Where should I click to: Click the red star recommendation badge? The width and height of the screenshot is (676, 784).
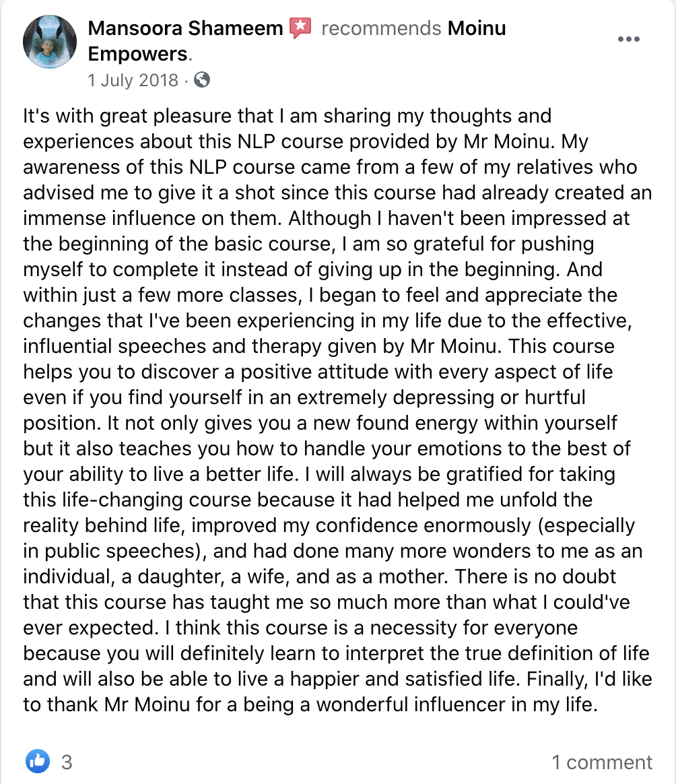click(300, 28)
